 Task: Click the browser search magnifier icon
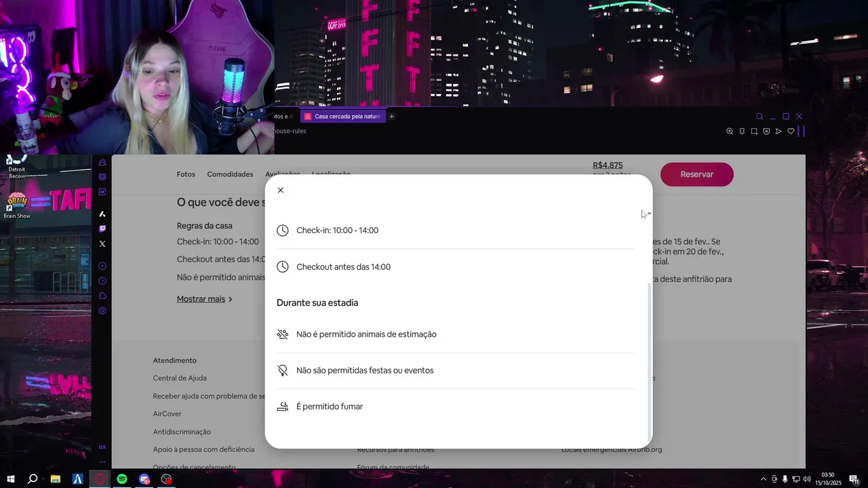coord(759,117)
